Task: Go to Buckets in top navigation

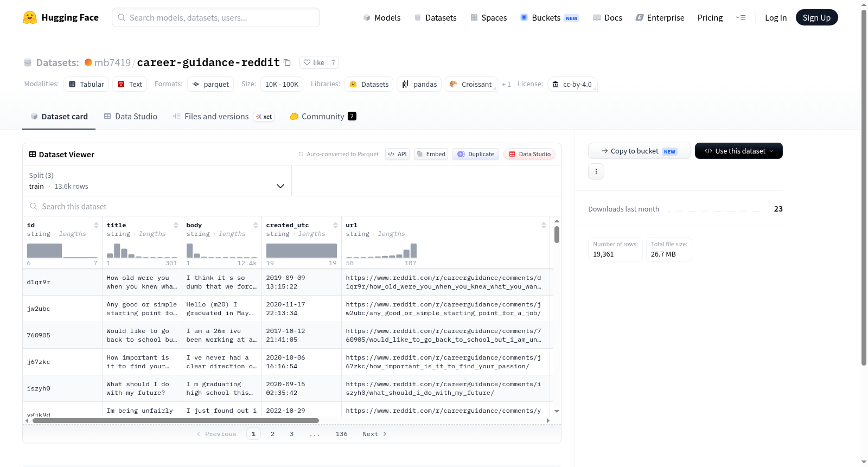Action: 550,17
